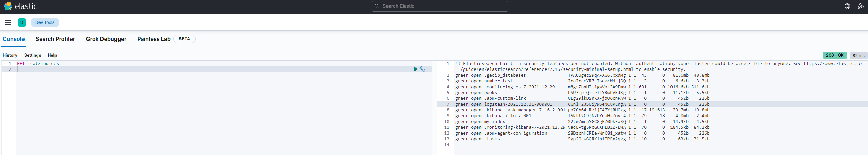Switch to the Search Profiler tab
Viewport: 868px width, 155px height.
(x=55, y=39)
